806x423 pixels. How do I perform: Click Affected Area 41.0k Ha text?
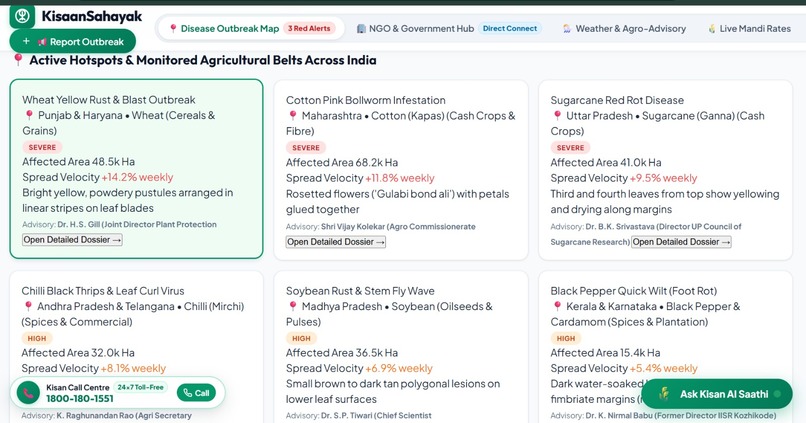pyautogui.click(x=606, y=162)
